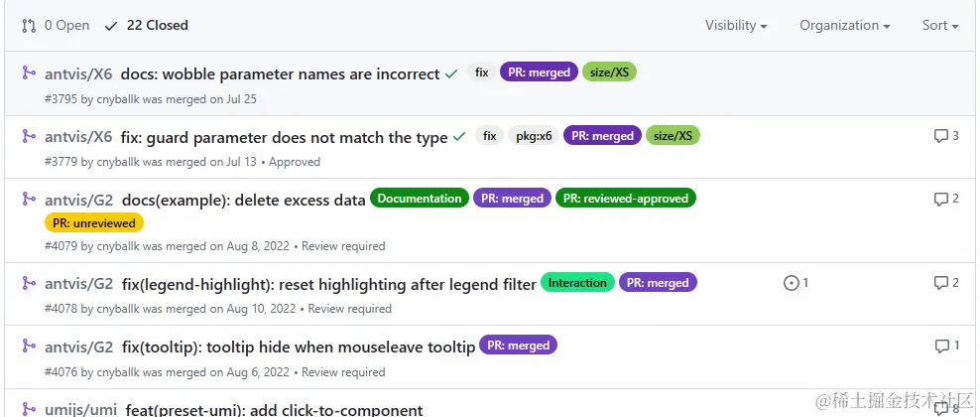Open antvis/X6 repo link on guard parameter PR

[x=78, y=137]
